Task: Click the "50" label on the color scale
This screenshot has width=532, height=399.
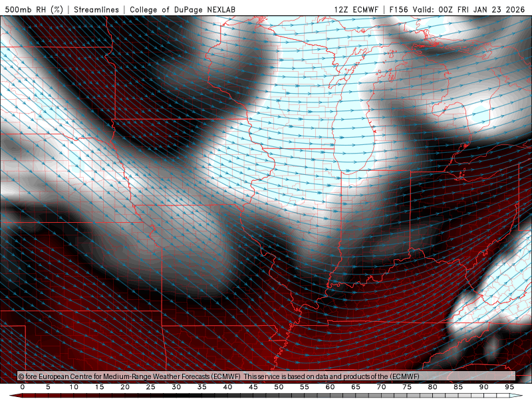Action: (x=279, y=387)
